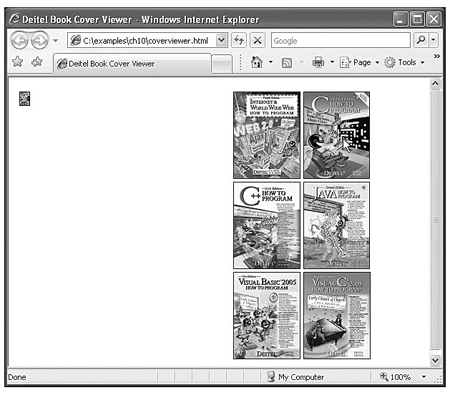
Task: Open a new blank tab
Action: [x=222, y=64]
